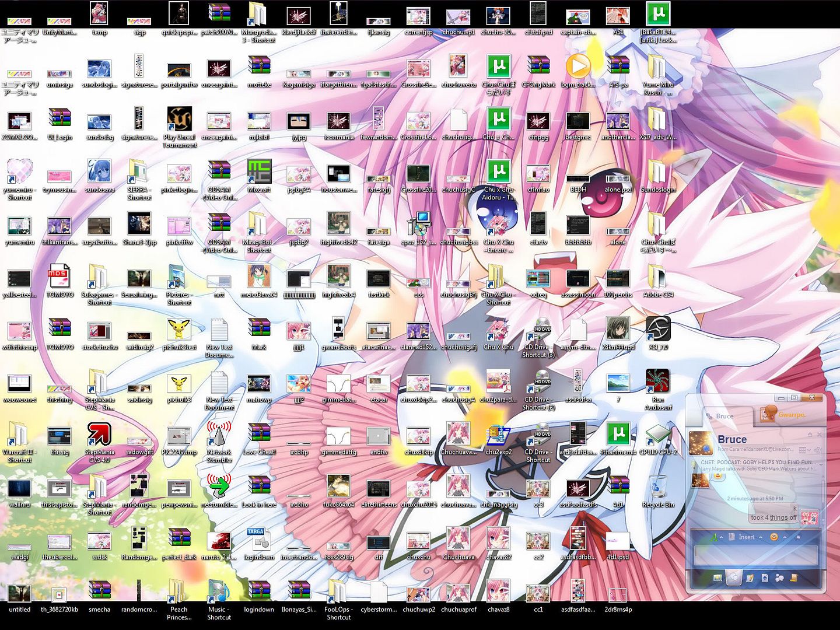Screen dimensions: 840x630
Task: Open the view layout dropdown beside Bruce's email
Action: tap(805, 450)
